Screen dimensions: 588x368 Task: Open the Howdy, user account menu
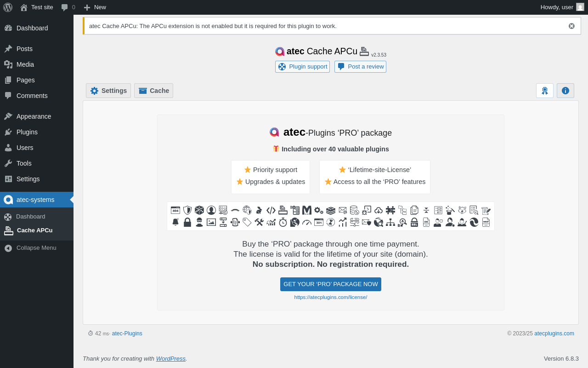tap(562, 7)
